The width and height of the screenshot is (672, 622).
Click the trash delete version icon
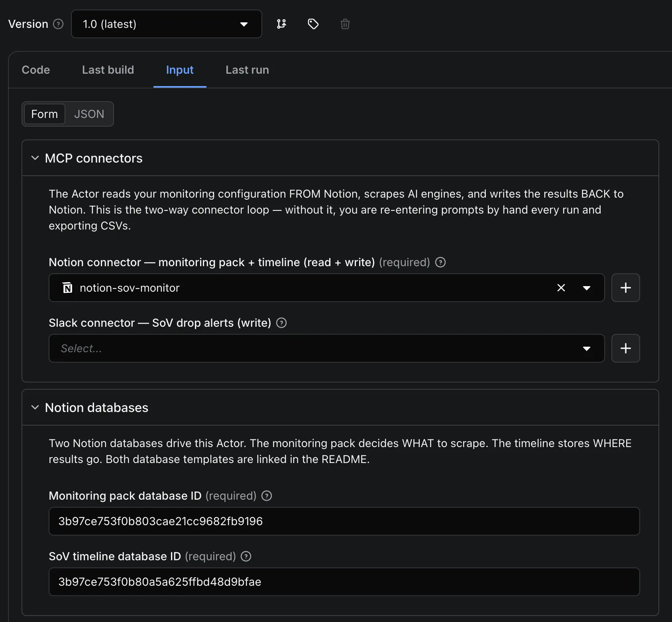[x=345, y=24]
